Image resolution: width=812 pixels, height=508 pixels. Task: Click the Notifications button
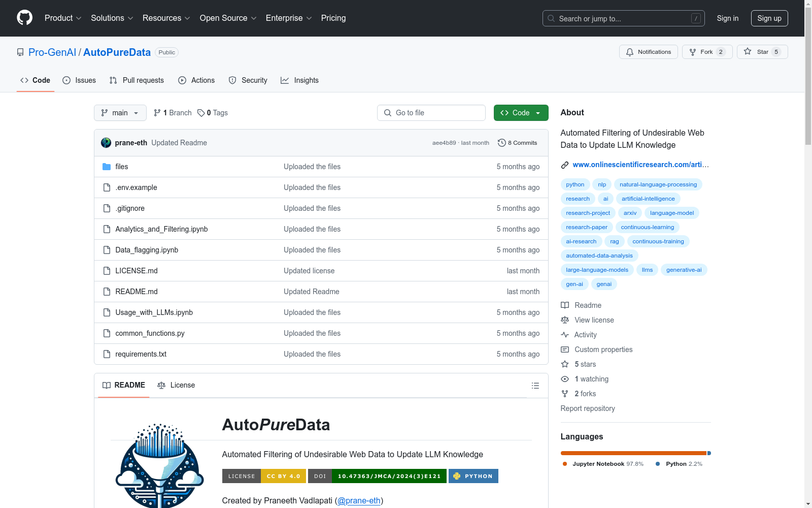649,52
